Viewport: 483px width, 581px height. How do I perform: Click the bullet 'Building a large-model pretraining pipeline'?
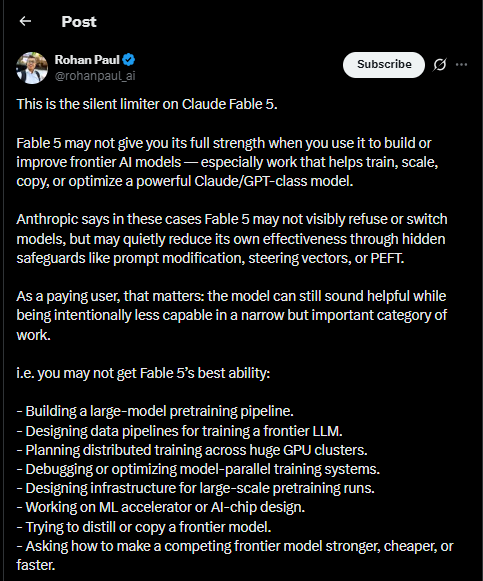[x=155, y=411]
